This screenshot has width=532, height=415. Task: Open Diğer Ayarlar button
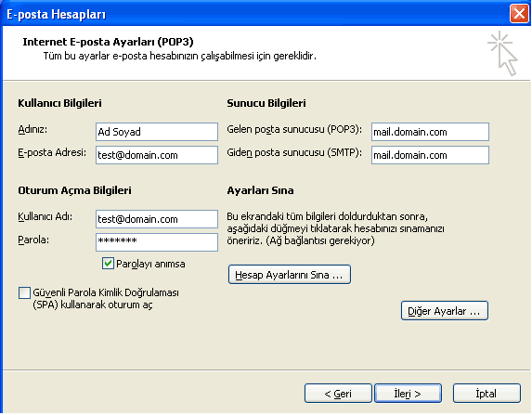tap(445, 311)
